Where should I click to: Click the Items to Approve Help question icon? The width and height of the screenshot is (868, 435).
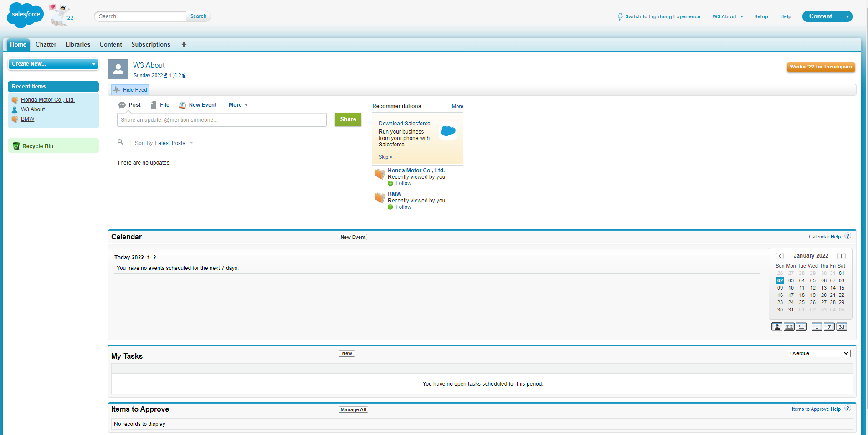847,409
